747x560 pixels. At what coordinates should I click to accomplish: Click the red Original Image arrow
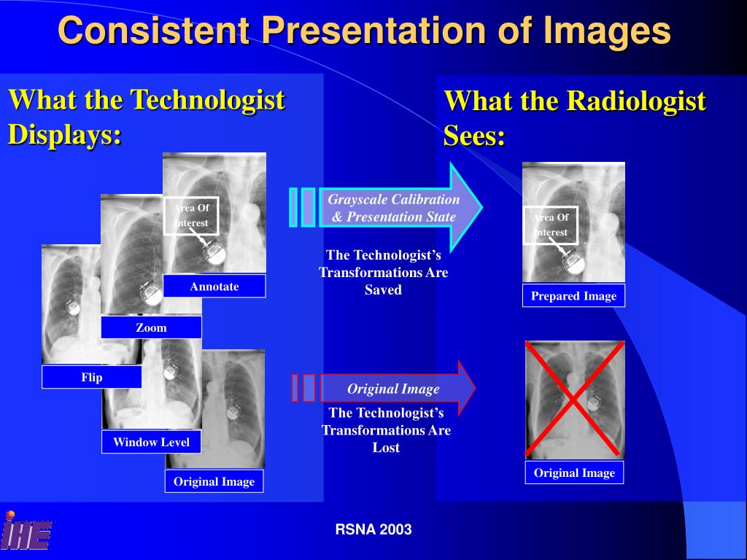pyautogui.click(x=384, y=389)
